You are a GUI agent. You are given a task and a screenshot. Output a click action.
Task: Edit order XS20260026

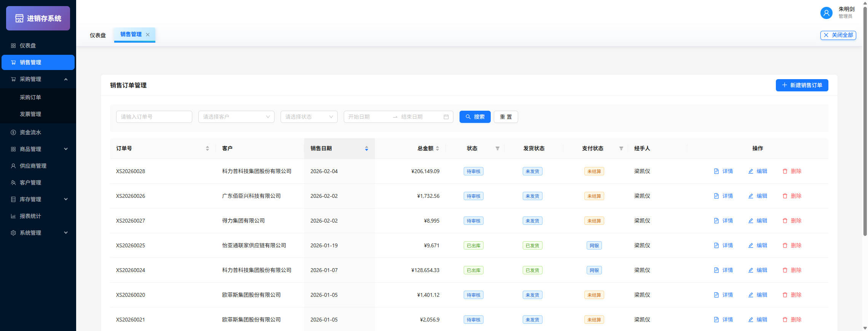tap(758, 196)
